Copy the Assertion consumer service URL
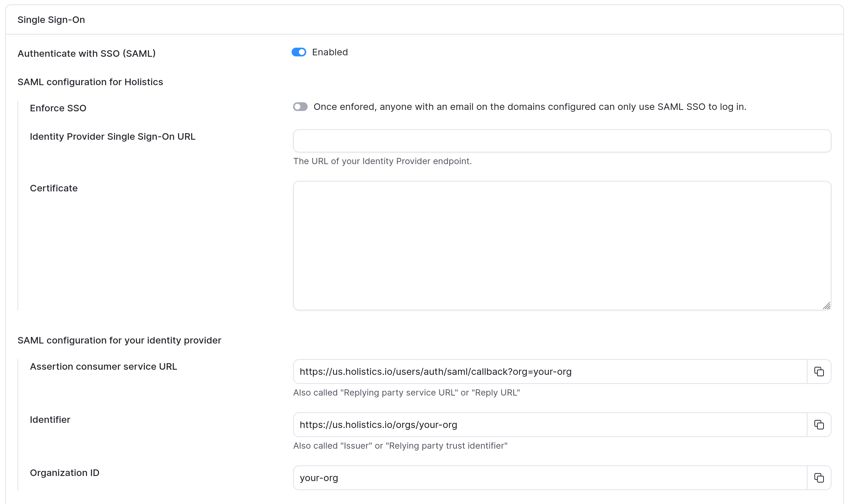The height and width of the screenshot is (504, 849). 819,372
